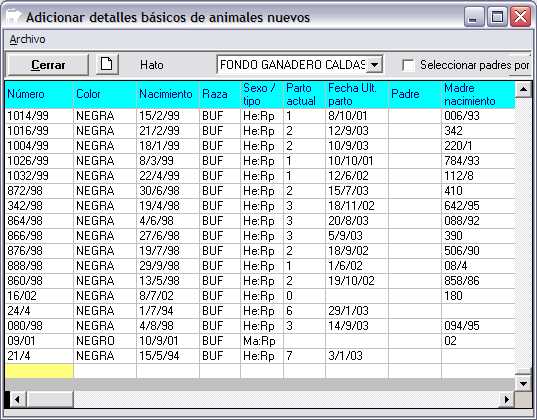Click the grid's scroll down arrow
The image size is (537, 420).
523,383
